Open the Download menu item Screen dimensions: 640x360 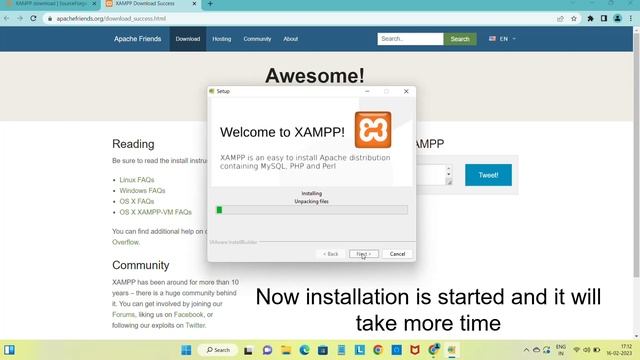click(x=188, y=39)
